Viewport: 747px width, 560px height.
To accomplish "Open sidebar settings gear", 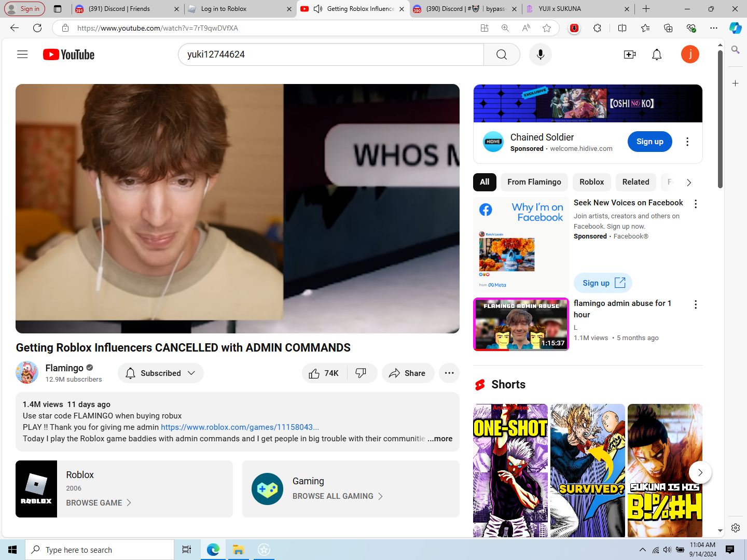I will (x=736, y=528).
